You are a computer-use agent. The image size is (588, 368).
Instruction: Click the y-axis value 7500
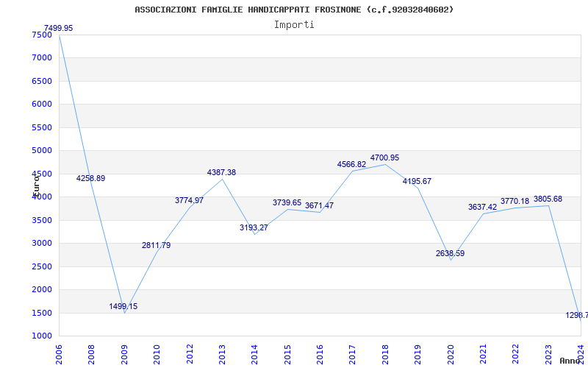coord(42,35)
